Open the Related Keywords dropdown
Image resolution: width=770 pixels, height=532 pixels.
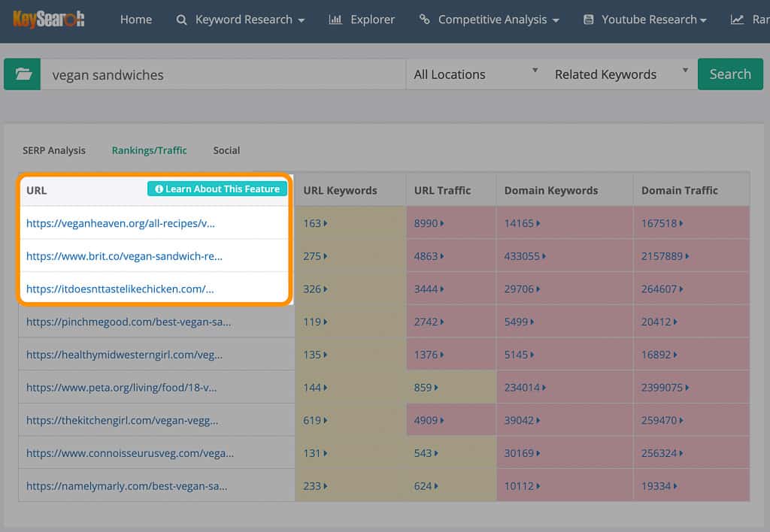[x=620, y=74]
